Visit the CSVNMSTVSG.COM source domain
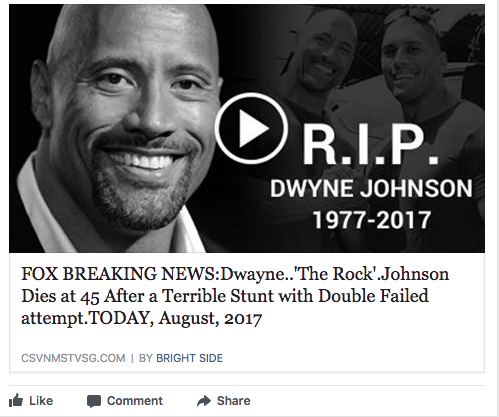Image resolution: width=499 pixels, height=417 pixels. [x=73, y=358]
